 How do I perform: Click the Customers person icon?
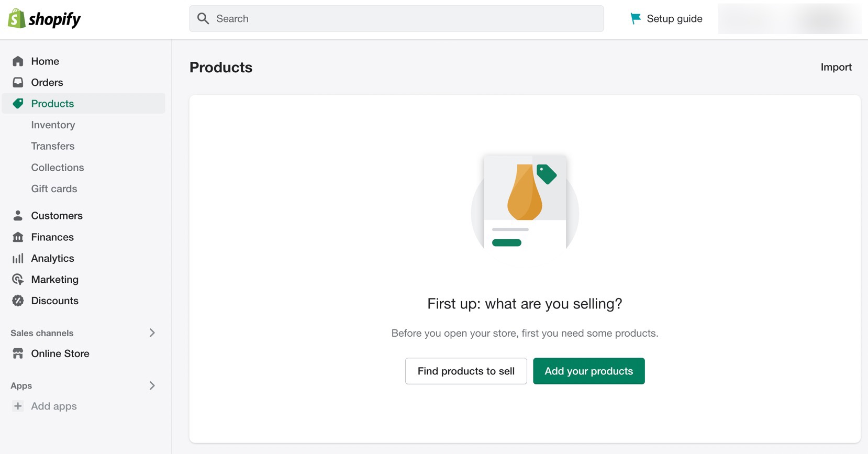[18, 216]
